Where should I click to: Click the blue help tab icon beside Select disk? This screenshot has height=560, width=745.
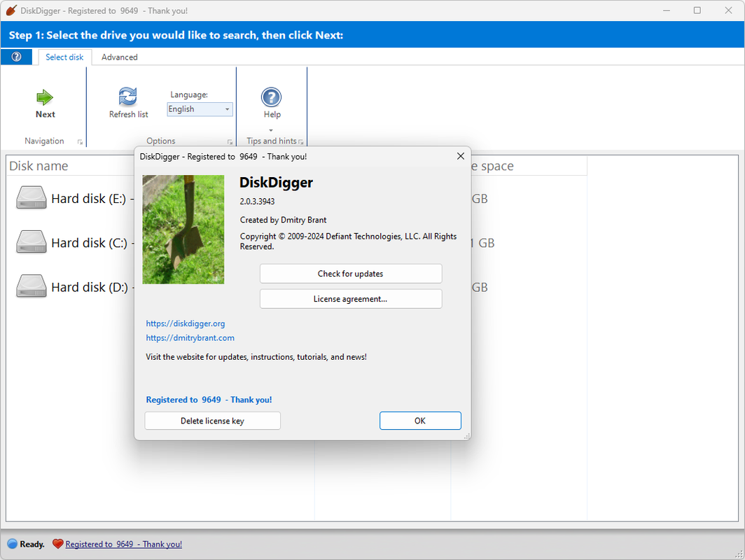tap(16, 57)
